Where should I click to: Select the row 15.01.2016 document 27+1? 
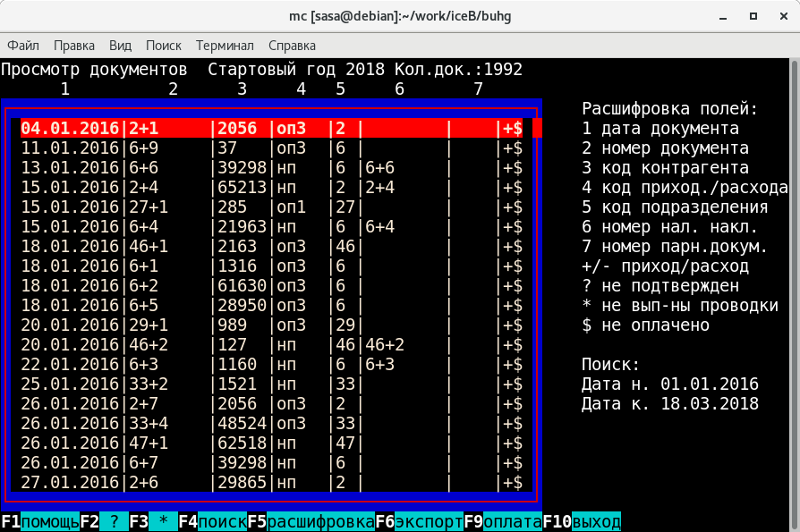tap(271, 207)
